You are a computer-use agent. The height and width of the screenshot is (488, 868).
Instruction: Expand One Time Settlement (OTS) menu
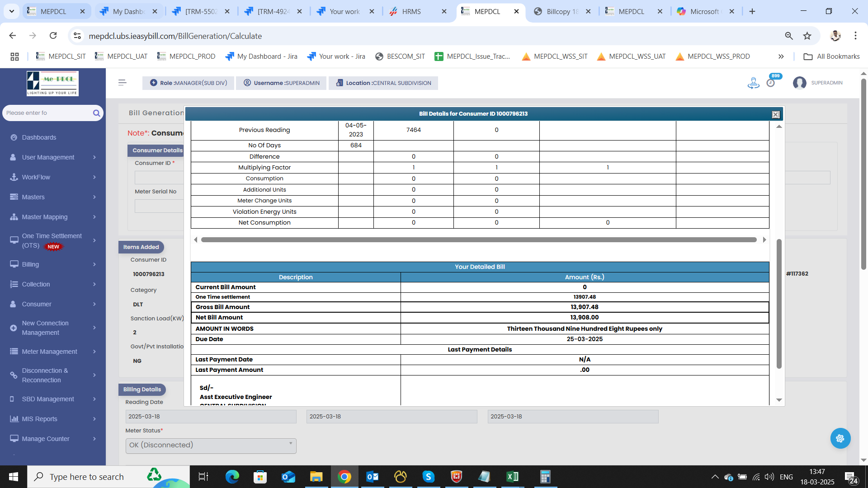tap(53, 241)
